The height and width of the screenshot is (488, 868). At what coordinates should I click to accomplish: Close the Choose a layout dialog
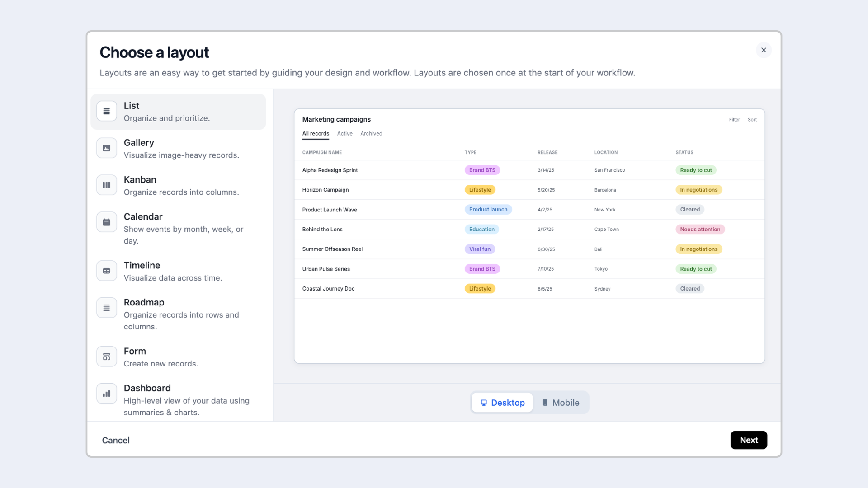click(x=764, y=50)
